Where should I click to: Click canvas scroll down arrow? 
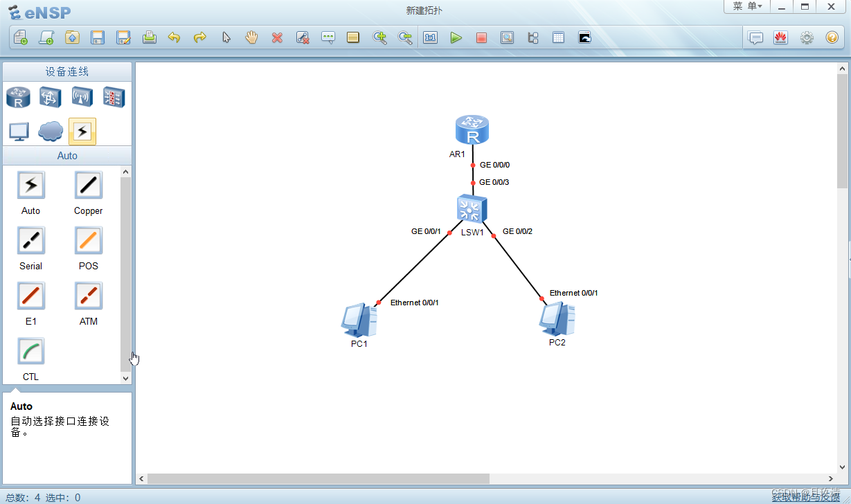842,467
